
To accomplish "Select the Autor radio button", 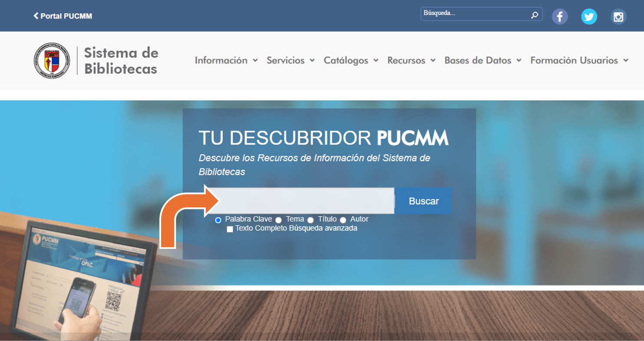I will coord(343,220).
